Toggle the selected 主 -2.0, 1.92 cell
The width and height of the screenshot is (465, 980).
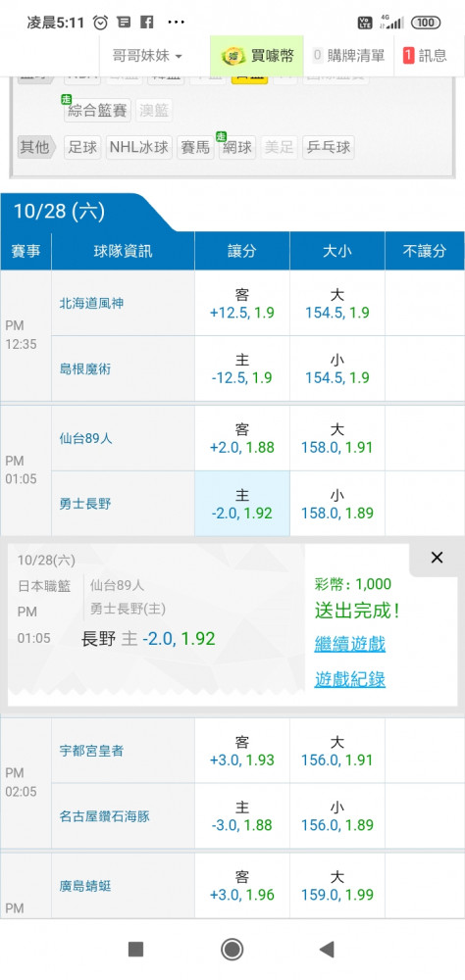tap(242, 504)
